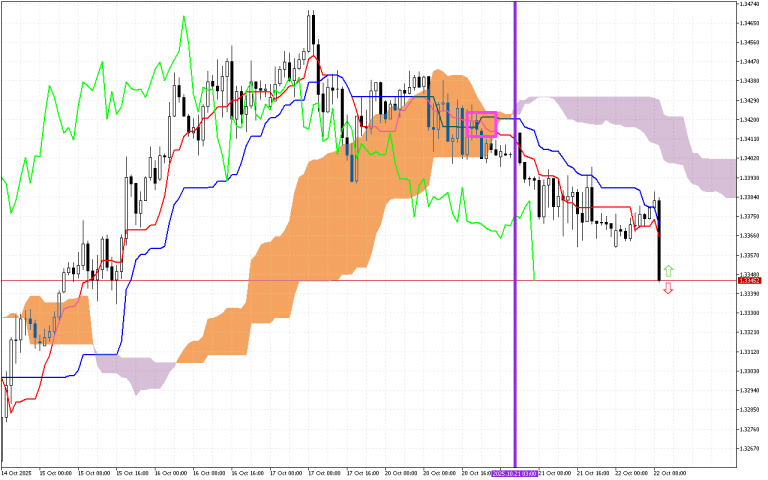Click the 1.33570 price scale value
The width and height of the screenshot is (768, 480).
(x=749, y=255)
